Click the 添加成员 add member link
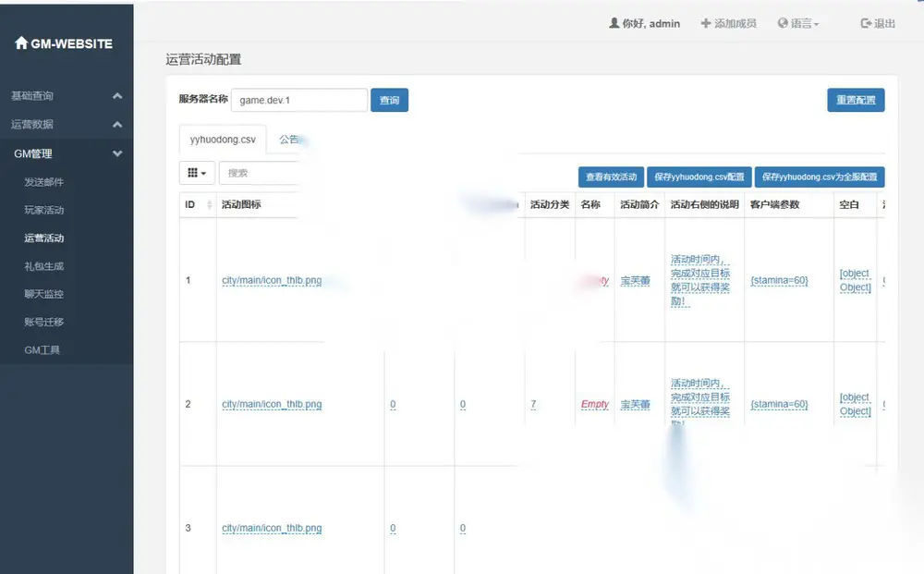The height and width of the screenshot is (574, 924). 728,24
